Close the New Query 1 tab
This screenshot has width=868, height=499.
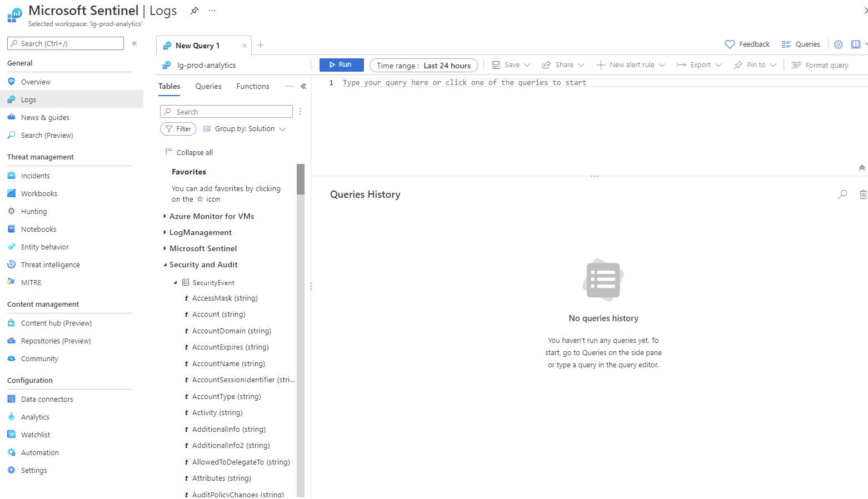[245, 46]
